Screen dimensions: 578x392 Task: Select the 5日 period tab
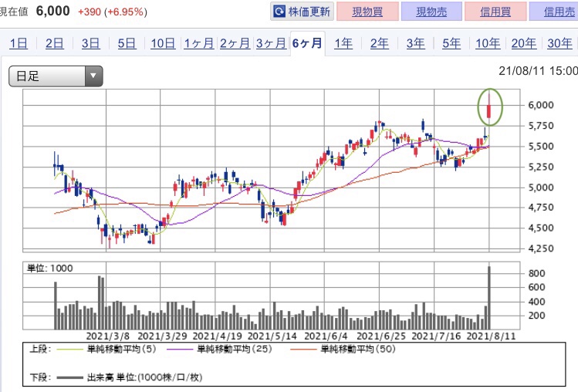[127, 43]
